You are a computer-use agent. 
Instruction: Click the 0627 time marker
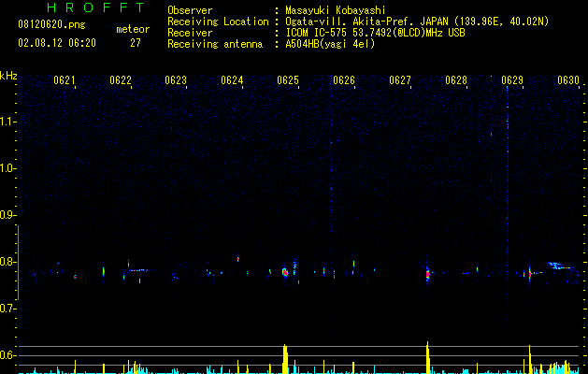coord(400,80)
